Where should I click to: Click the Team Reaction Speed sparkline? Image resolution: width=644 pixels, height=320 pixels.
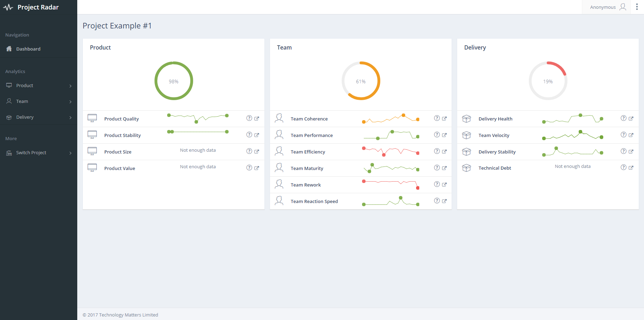(391, 201)
